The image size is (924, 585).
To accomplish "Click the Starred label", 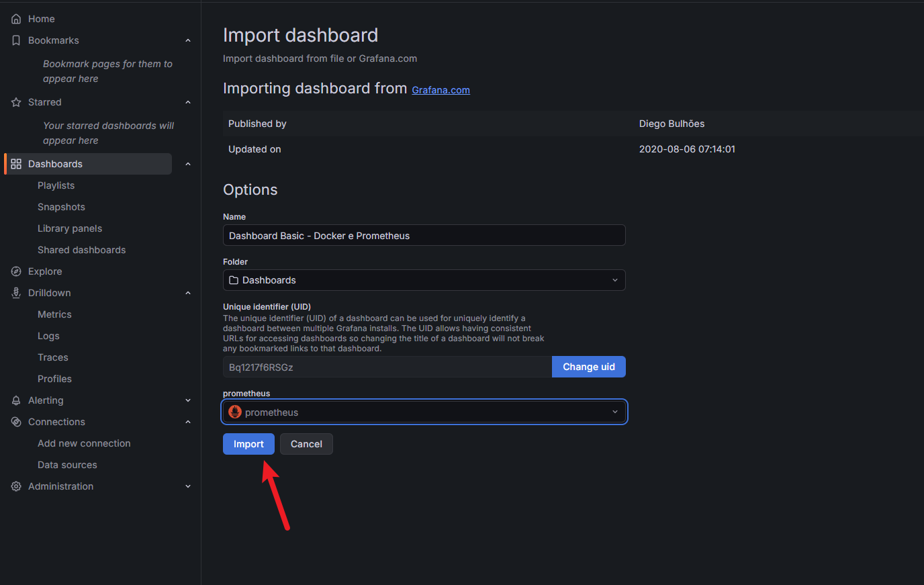I will (x=45, y=102).
